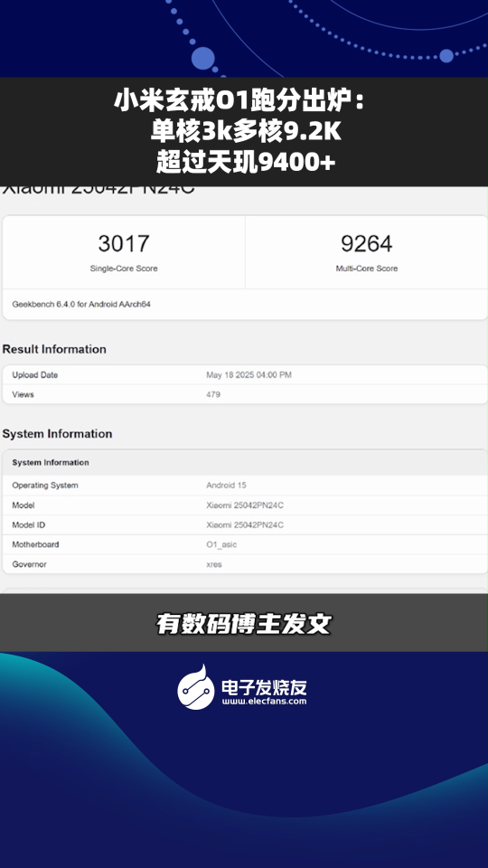Select the Operating System Android 15 row

click(245, 486)
